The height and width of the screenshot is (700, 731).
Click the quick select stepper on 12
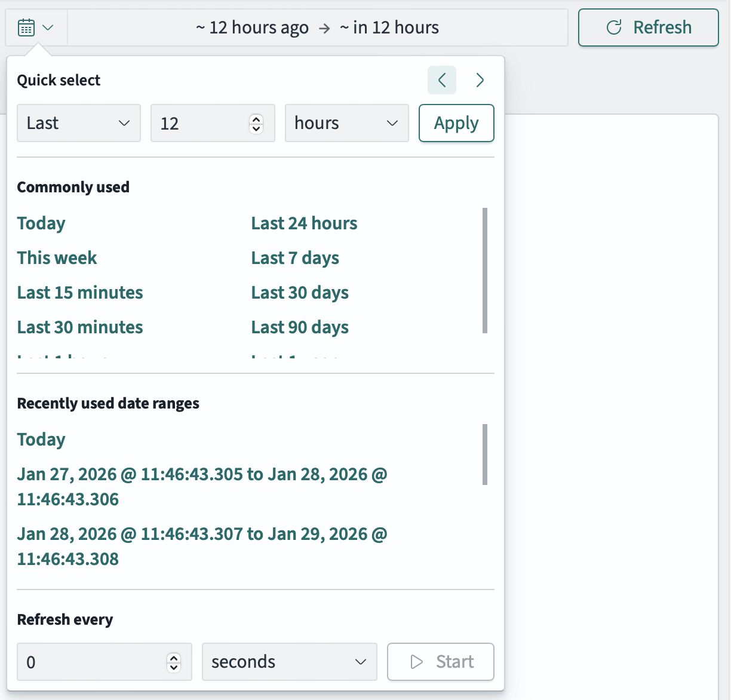[x=256, y=123]
